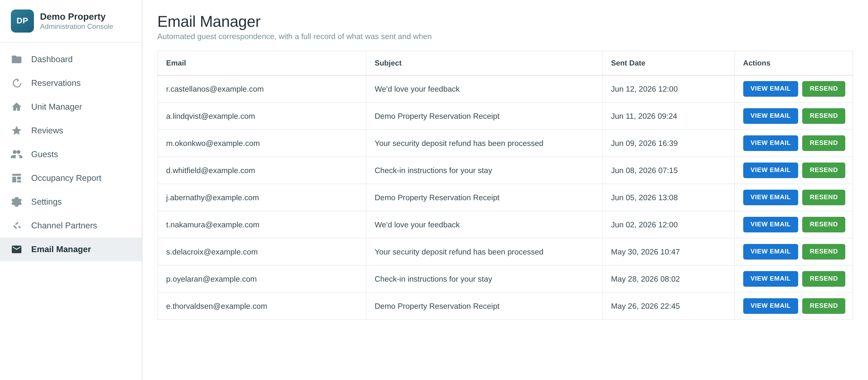Click the Dashboard folder icon
This screenshot has height=380, width=868.
[x=17, y=59]
